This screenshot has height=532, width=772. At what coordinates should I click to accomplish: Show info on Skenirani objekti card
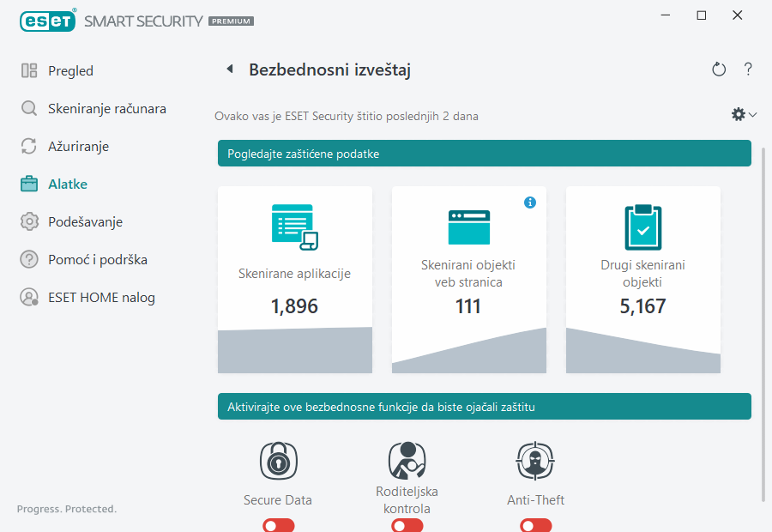[x=530, y=203]
